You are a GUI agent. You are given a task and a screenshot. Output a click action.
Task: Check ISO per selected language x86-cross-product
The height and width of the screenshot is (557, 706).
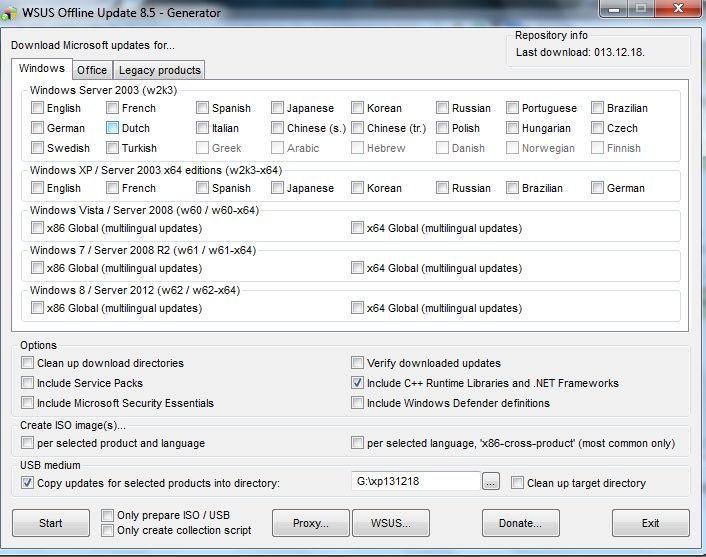pos(358,443)
